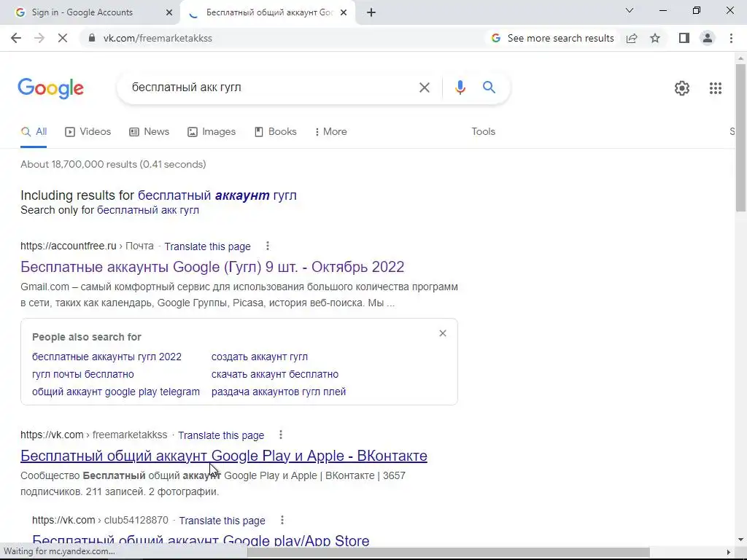Click the browser forward arrow
Viewport: 747px width, 560px height.
click(39, 38)
